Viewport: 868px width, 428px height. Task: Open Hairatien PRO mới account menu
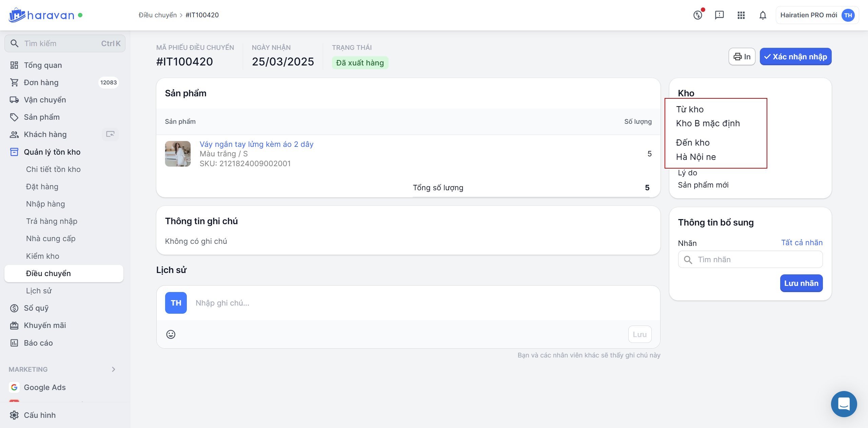[817, 15]
